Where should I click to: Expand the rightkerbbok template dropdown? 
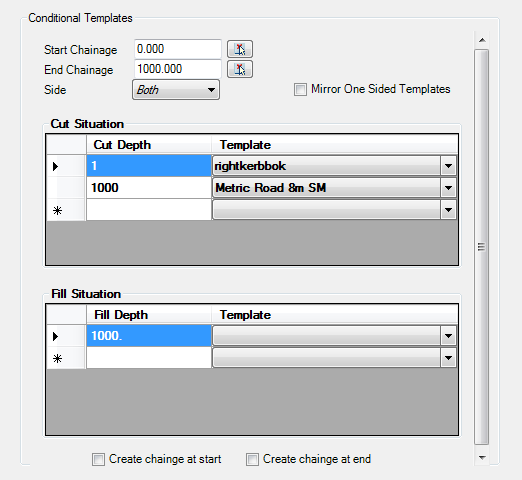[448, 166]
